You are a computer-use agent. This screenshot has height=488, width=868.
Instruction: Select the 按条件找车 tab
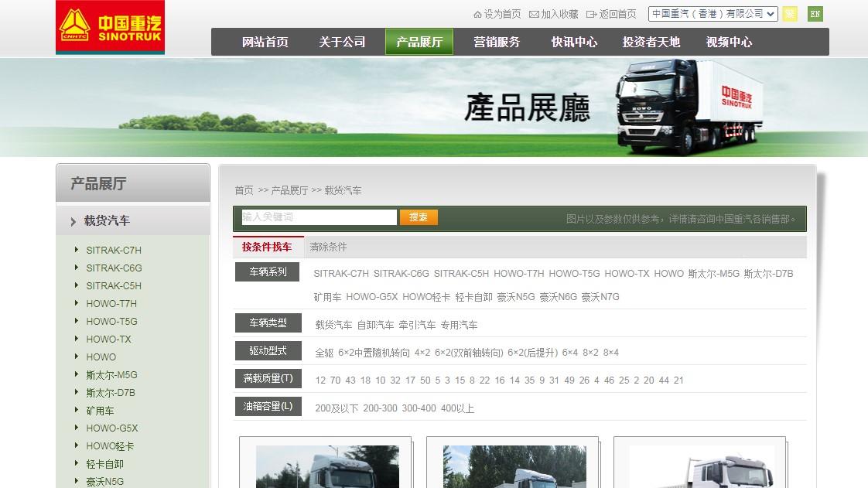tap(267, 247)
